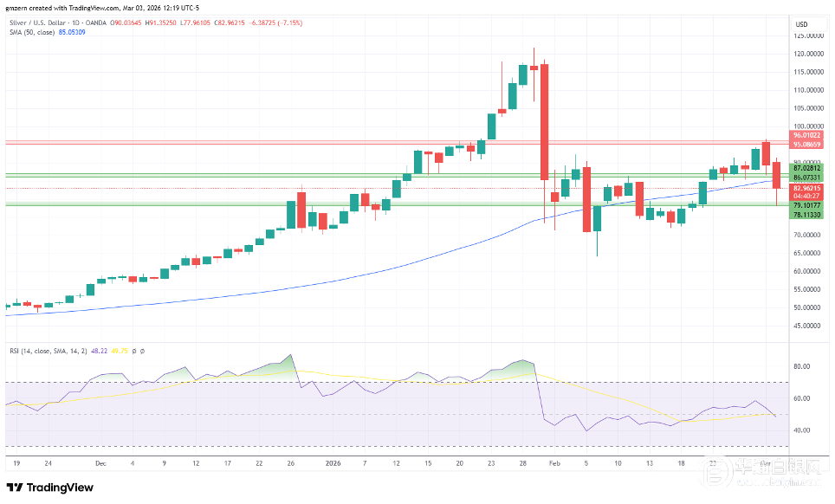The image size is (835, 504).
Task: Click the Dec marker on the time axis
Action: coord(100,463)
